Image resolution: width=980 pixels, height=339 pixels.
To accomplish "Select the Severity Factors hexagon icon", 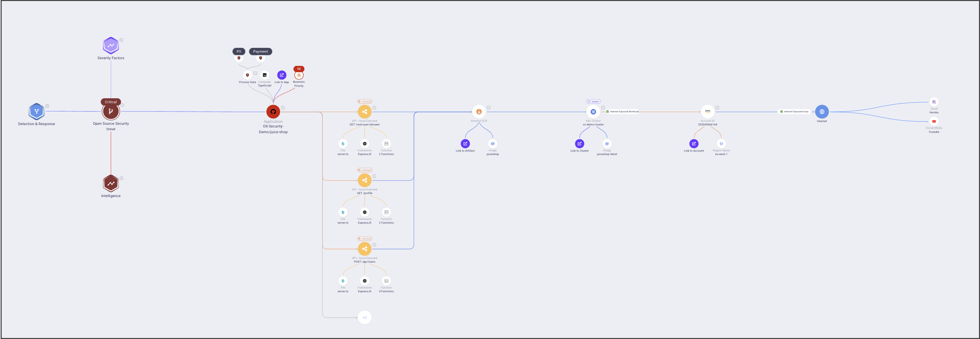I will pyautogui.click(x=111, y=46).
